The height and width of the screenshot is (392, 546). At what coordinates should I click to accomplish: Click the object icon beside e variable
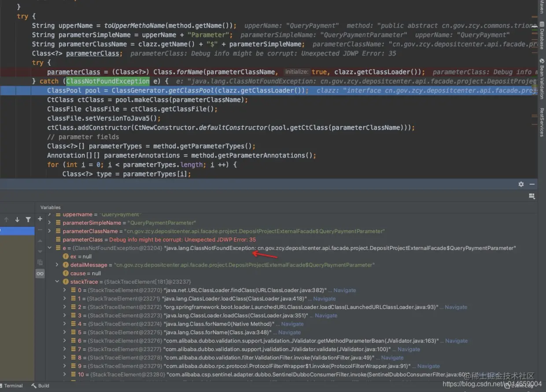click(x=58, y=248)
